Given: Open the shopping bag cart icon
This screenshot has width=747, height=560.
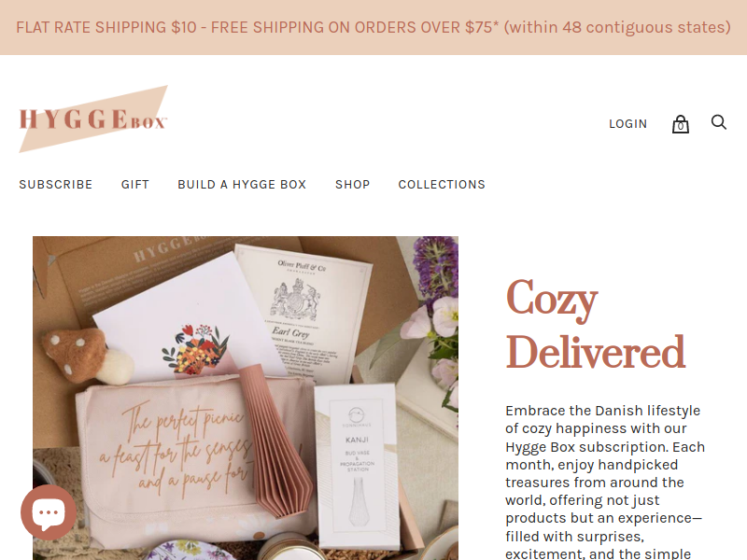Looking at the screenshot, I should 681,124.
